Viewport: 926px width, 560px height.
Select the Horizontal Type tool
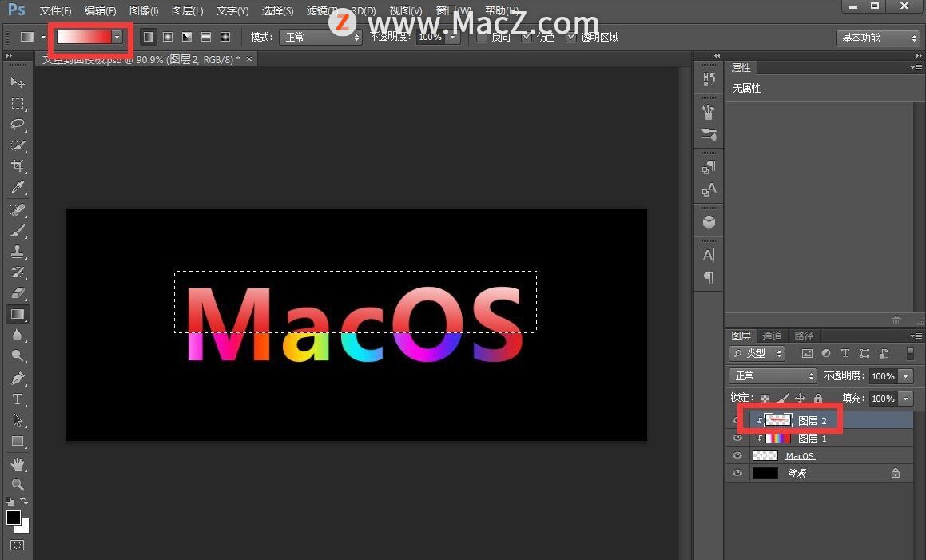pyautogui.click(x=18, y=399)
